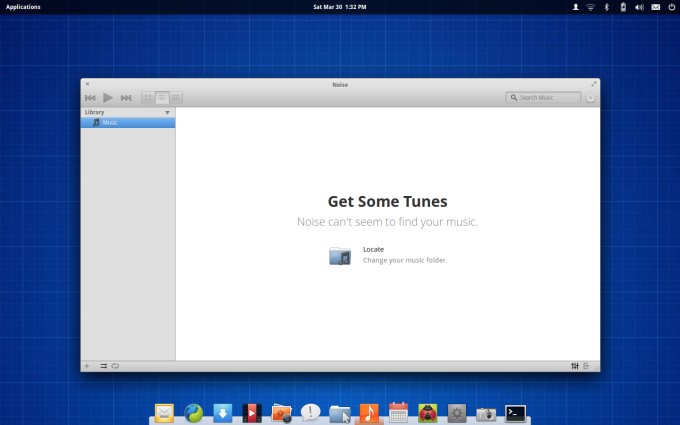Screen dimensions: 680x425
Task: Open the Calendar app from the dock
Action: pyautogui.click(x=398, y=413)
